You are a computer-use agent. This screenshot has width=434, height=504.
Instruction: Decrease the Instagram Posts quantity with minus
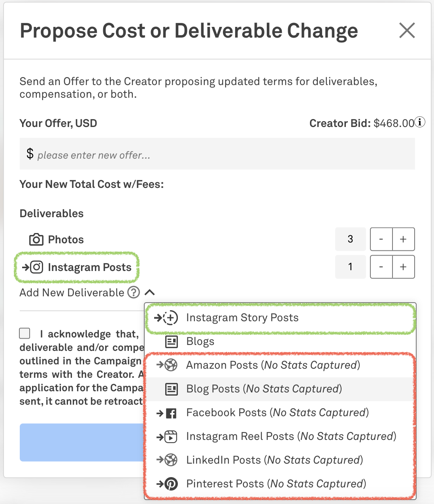pos(381,267)
